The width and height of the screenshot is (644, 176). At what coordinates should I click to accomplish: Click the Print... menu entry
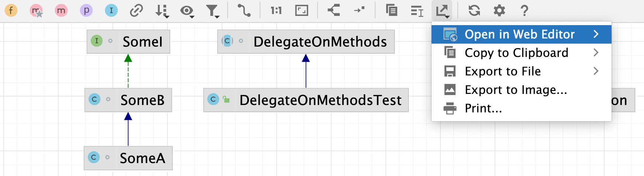click(x=483, y=108)
